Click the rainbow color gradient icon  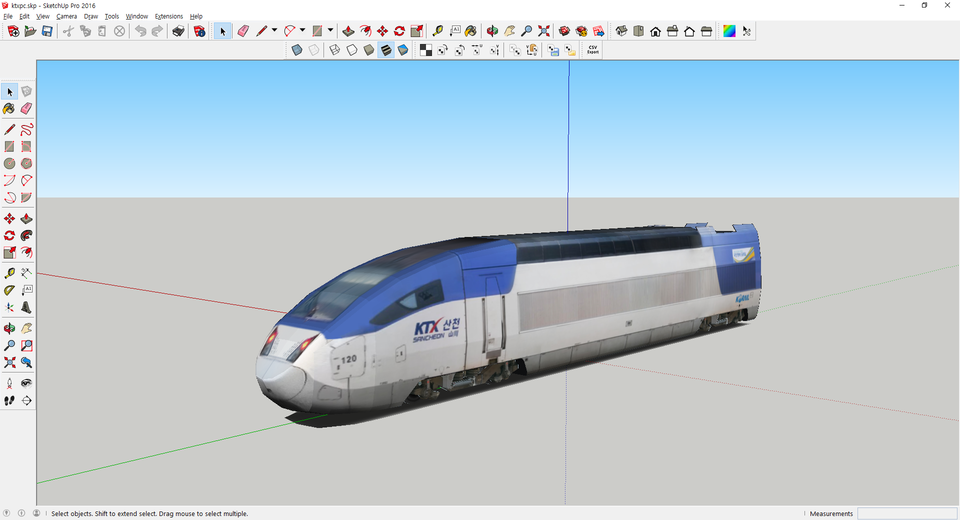click(729, 31)
